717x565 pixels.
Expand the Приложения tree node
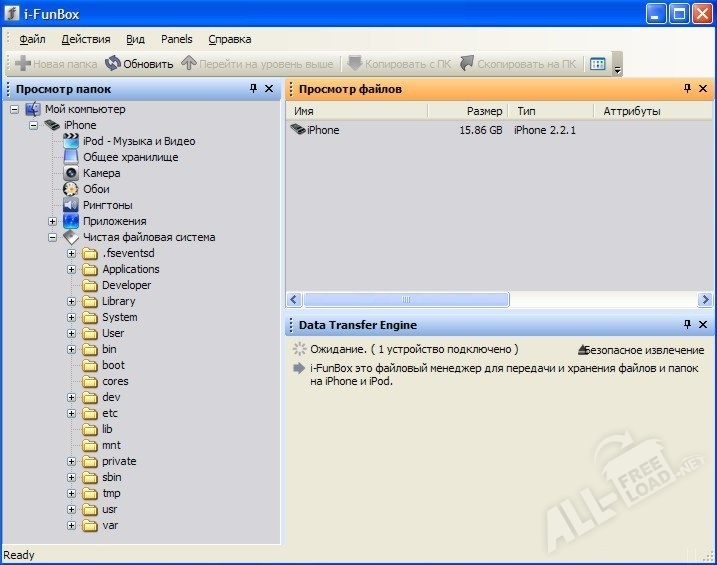[53, 221]
